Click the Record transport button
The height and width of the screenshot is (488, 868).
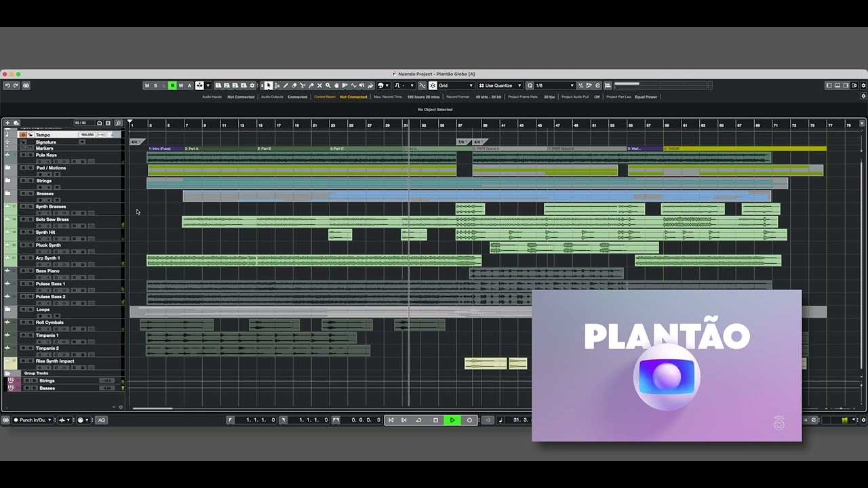click(x=469, y=420)
